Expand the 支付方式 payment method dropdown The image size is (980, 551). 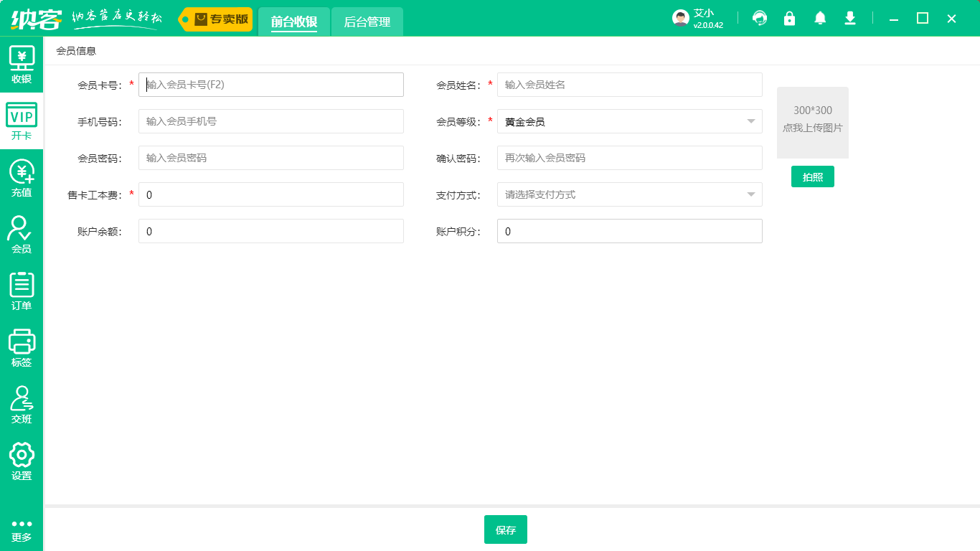pyautogui.click(x=629, y=194)
